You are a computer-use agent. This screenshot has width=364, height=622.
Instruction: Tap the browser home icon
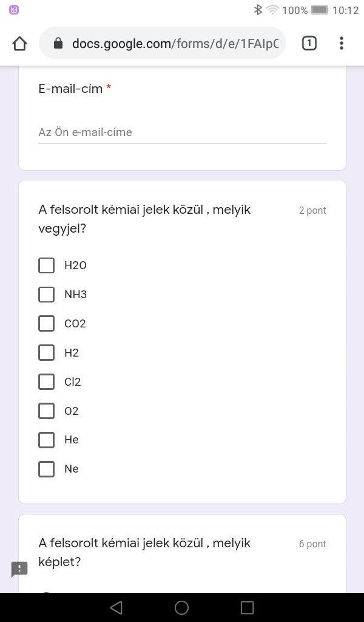tap(19, 43)
